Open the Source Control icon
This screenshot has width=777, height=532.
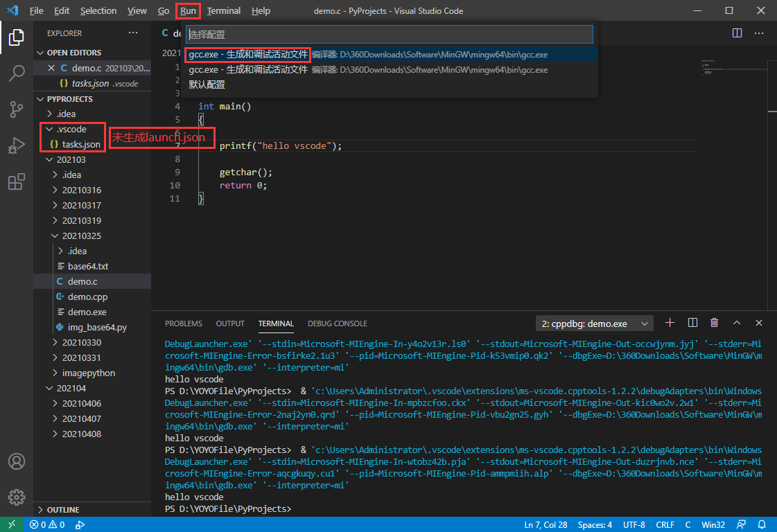[x=17, y=109]
